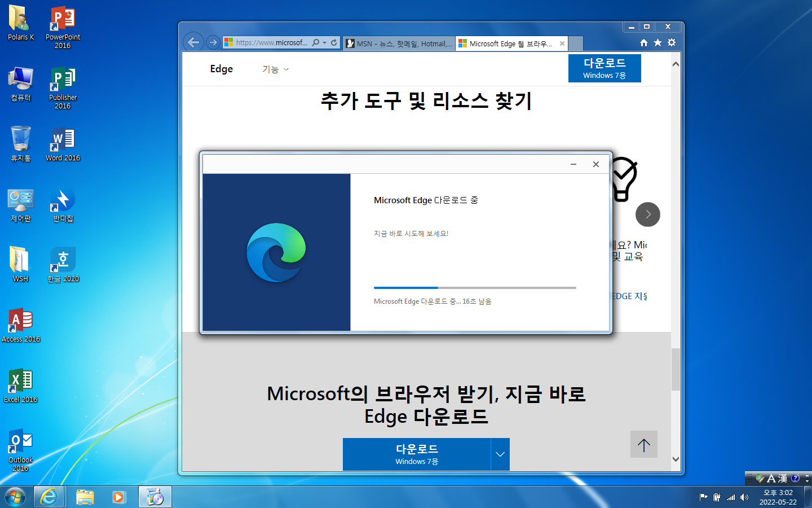Open a new blank tab
Viewport: 812px width, 508px height.
coord(575,43)
